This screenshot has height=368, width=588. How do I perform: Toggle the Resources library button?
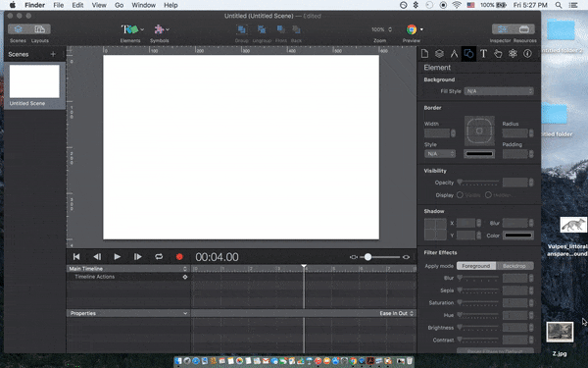524,29
